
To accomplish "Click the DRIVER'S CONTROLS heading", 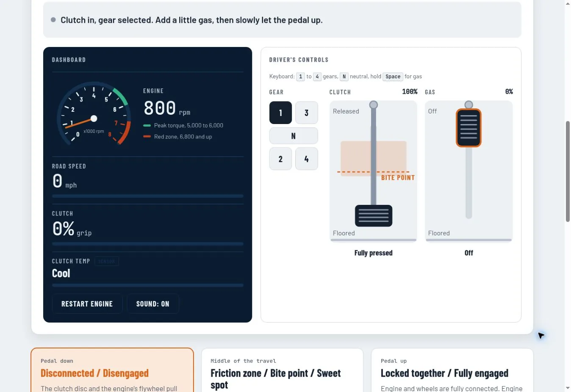I will click(x=299, y=60).
